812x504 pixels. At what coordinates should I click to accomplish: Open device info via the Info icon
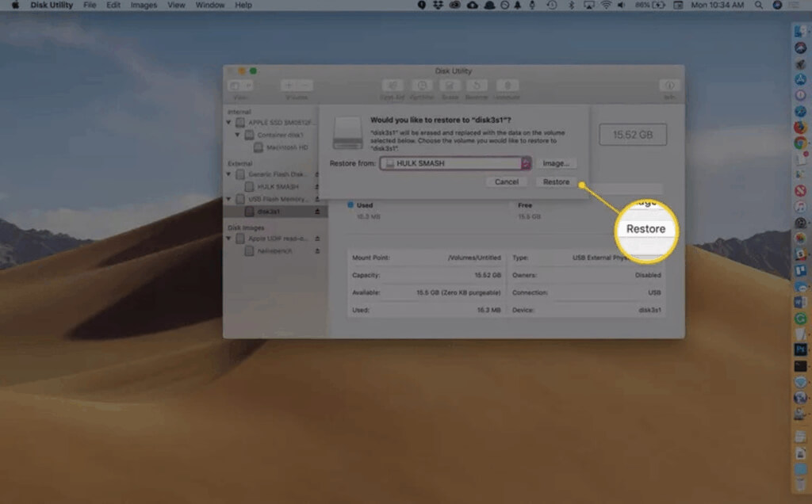click(670, 86)
